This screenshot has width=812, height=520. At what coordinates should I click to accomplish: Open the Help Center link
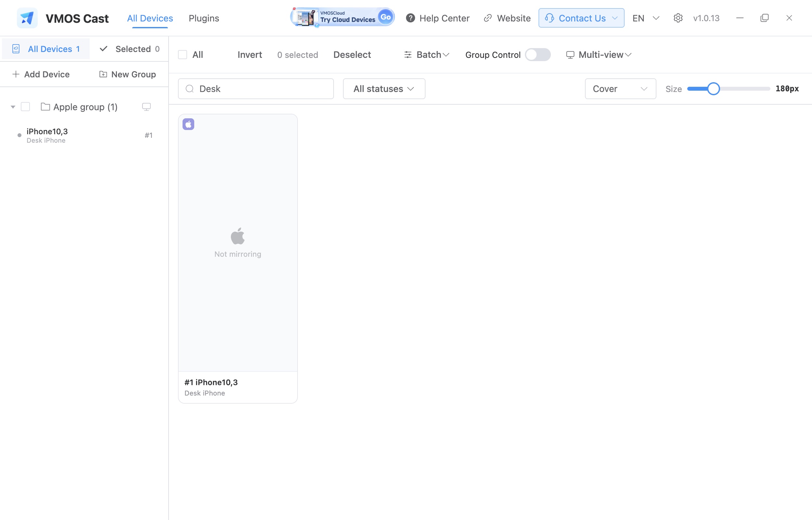(438, 18)
